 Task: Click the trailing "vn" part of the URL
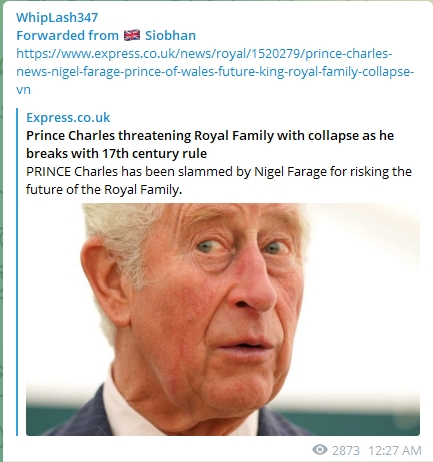click(23, 90)
